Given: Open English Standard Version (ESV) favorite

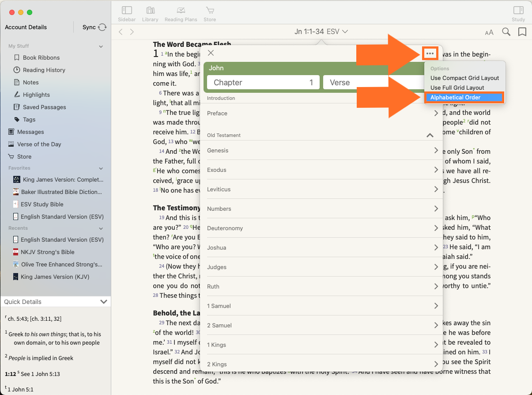Looking at the screenshot, I should tap(58, 216).
